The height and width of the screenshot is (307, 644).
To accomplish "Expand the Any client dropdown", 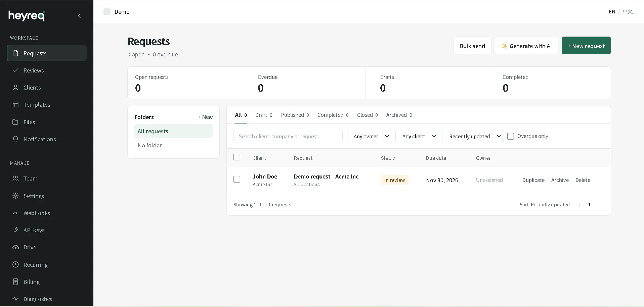I will pyautogui.click(x=417, y=136).
